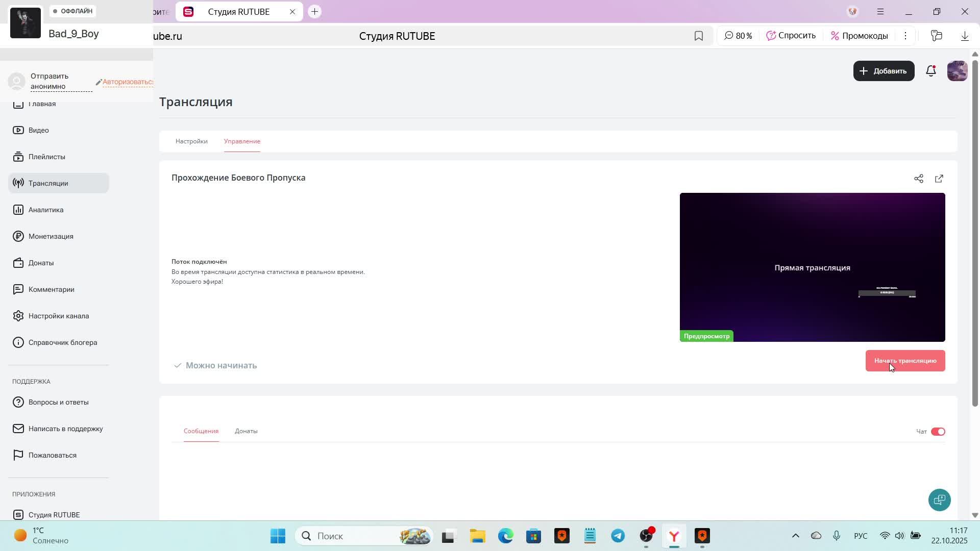Open Донаты section in sidebar
This screenshot has height=551, width=980.
tap(41, 263)
